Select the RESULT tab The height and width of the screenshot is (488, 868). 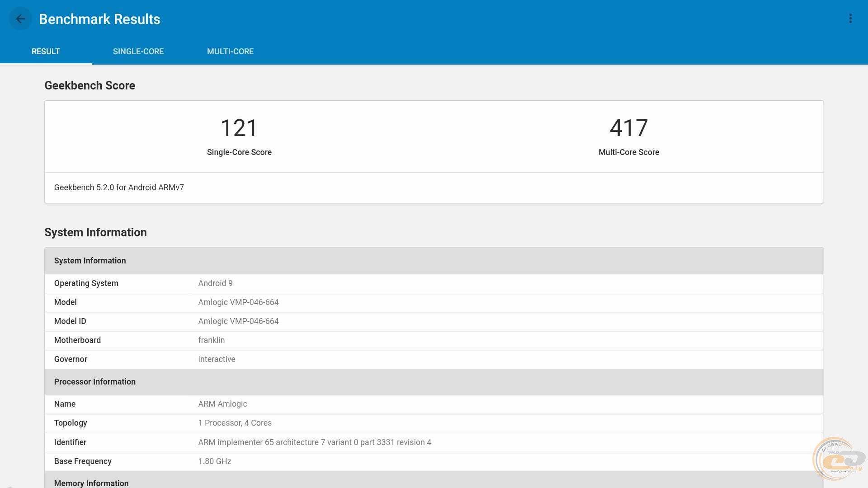coord(46,52)
